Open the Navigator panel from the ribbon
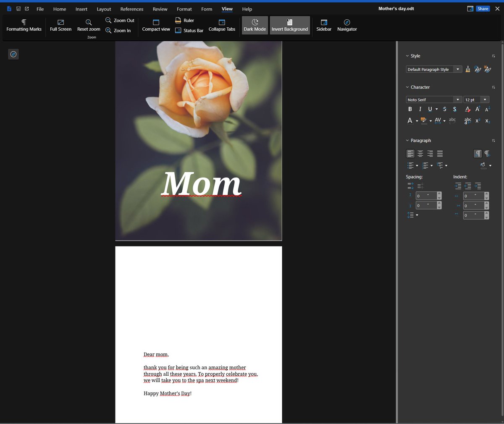504x424 pixels. point(347,25)
